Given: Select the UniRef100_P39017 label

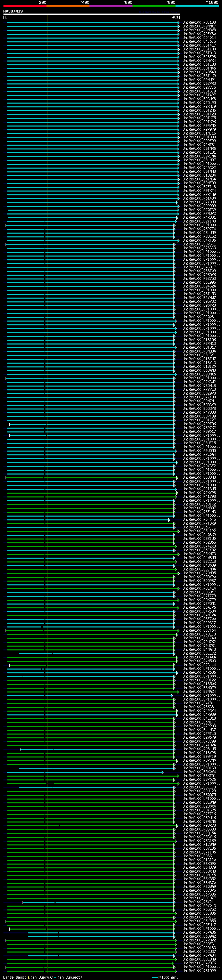Looking at the screenshot, I should click(x=199, y=431).
